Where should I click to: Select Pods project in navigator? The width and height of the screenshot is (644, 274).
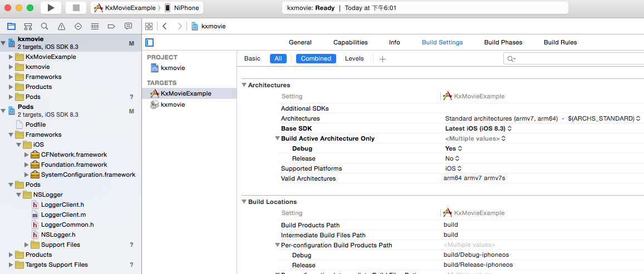pyautogui.click(x=71, y=111)
